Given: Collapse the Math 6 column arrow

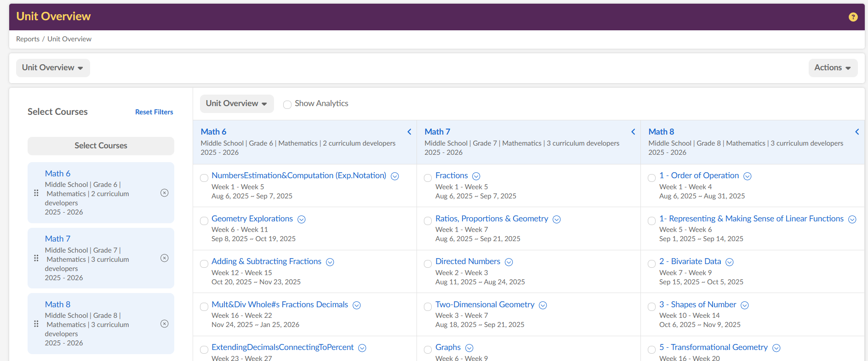Looking at the screenshot, I should tap(409, 132).
